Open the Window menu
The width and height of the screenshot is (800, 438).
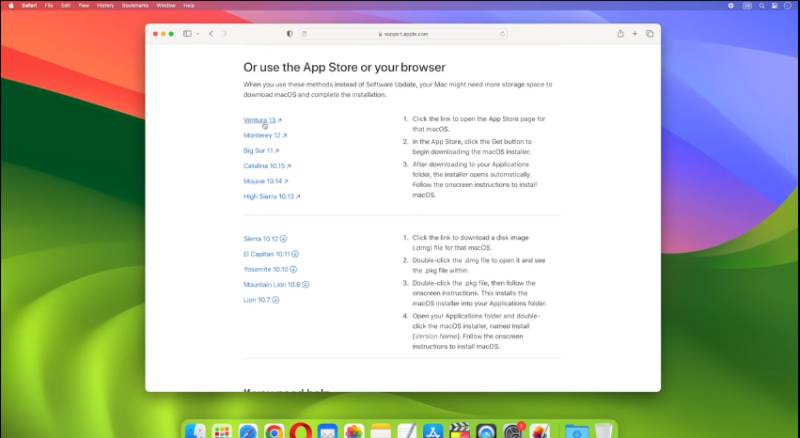(166, 6)
